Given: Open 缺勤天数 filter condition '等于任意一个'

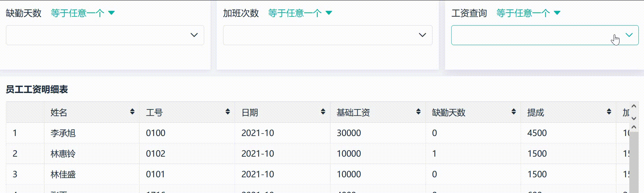Looking at the screenshot, I should 83,13.
